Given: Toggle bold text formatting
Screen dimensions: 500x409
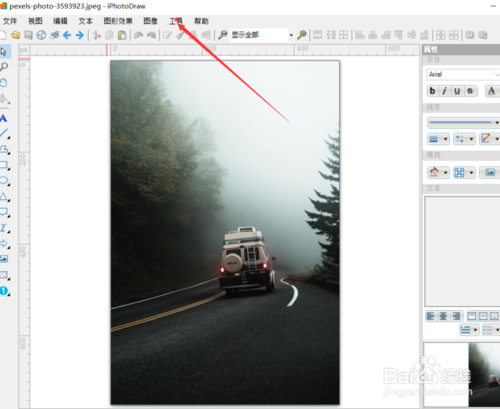Looking at the screenshot, I should (x=433, y=91).
